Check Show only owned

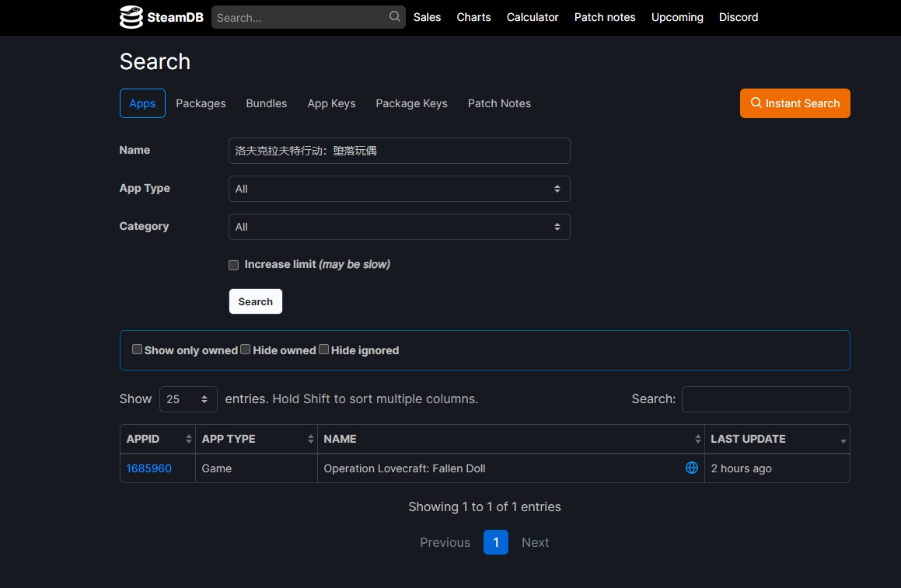(x=137, y=349)
